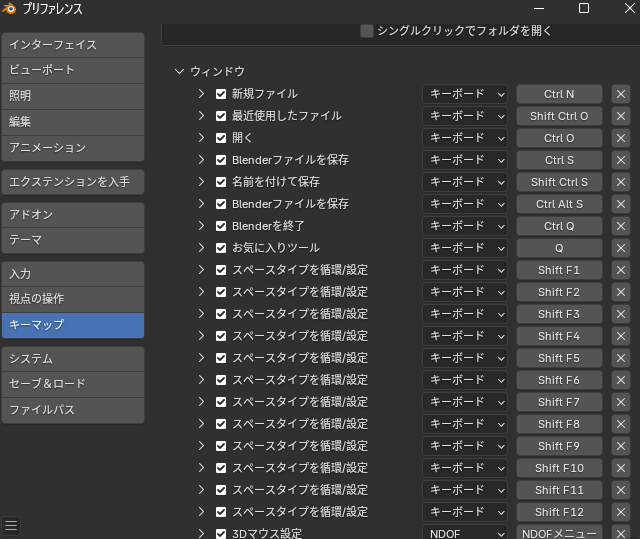Open NDOF input type dropdown for 3Dマウス設定

point(465,533)
